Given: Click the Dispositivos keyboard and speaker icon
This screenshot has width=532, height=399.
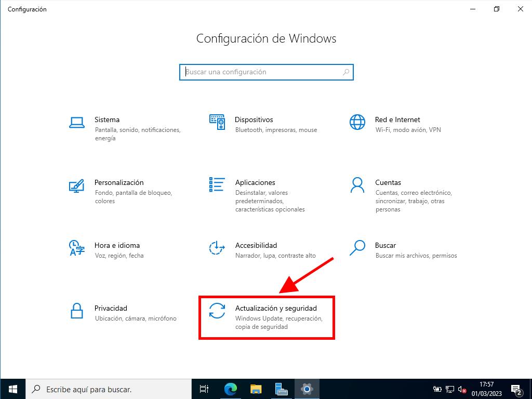Looking at the screenshot, I should [217, 122].
